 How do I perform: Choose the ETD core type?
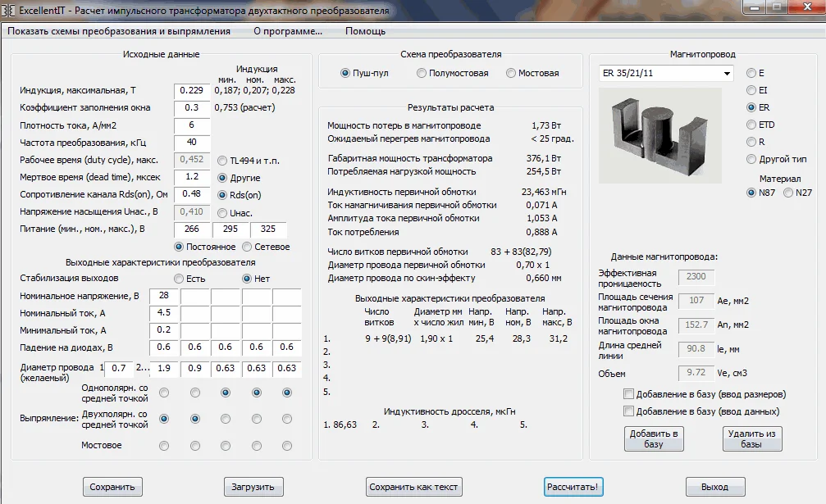coord(751,125)
